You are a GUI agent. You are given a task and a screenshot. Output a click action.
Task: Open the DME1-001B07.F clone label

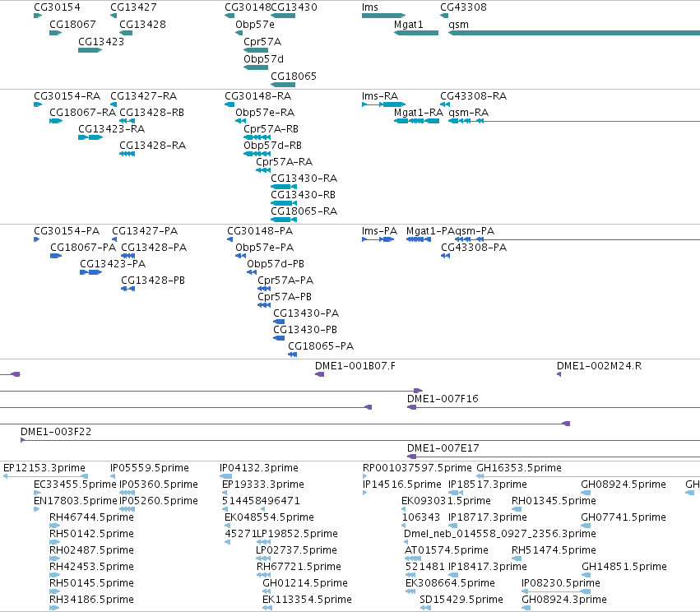pyautogui.click(x=355, y=366)
